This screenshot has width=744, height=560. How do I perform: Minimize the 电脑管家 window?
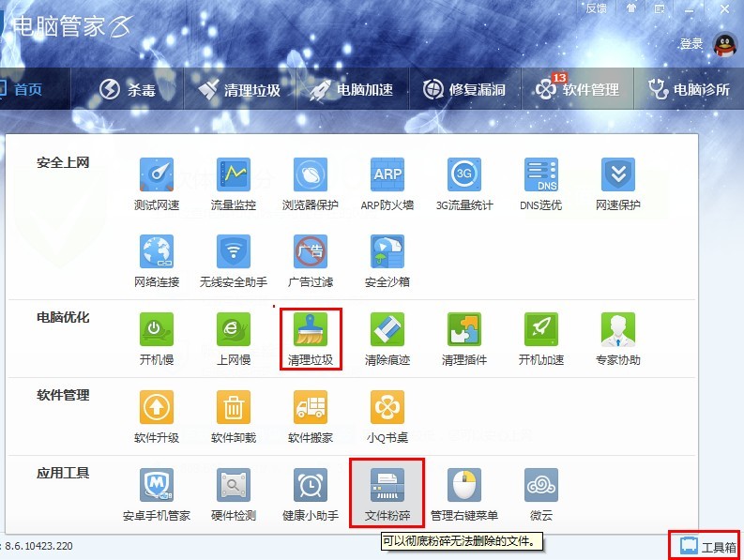(689, 9)
